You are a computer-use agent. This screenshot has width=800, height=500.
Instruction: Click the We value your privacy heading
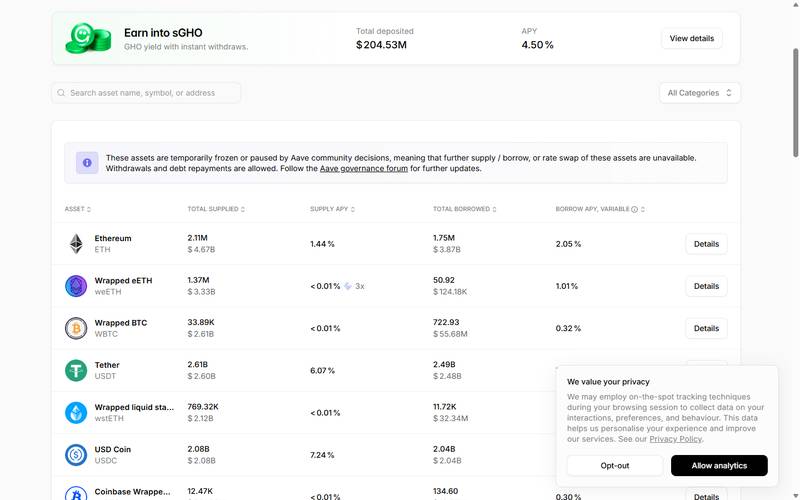point(608,382)
